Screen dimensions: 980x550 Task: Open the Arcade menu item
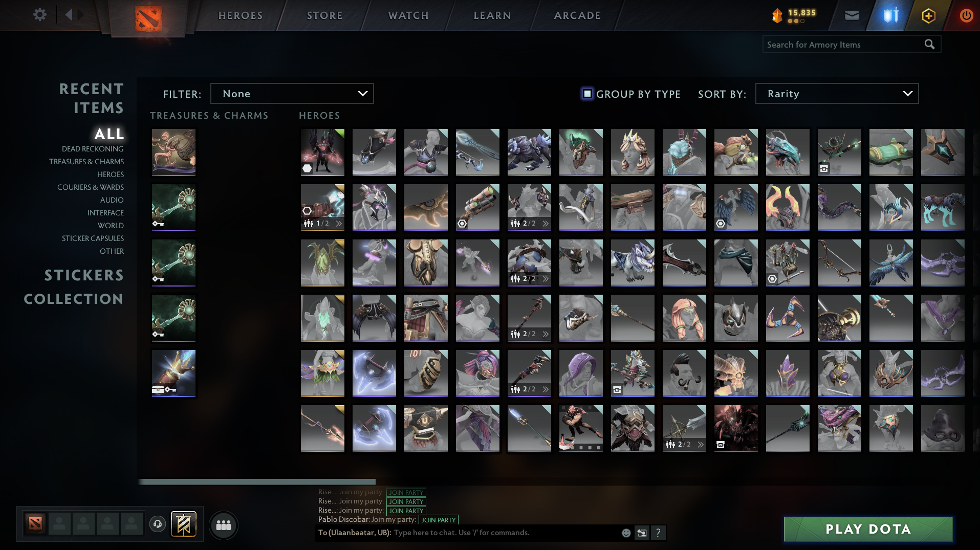pyautogui.click(x=577, y=15)
